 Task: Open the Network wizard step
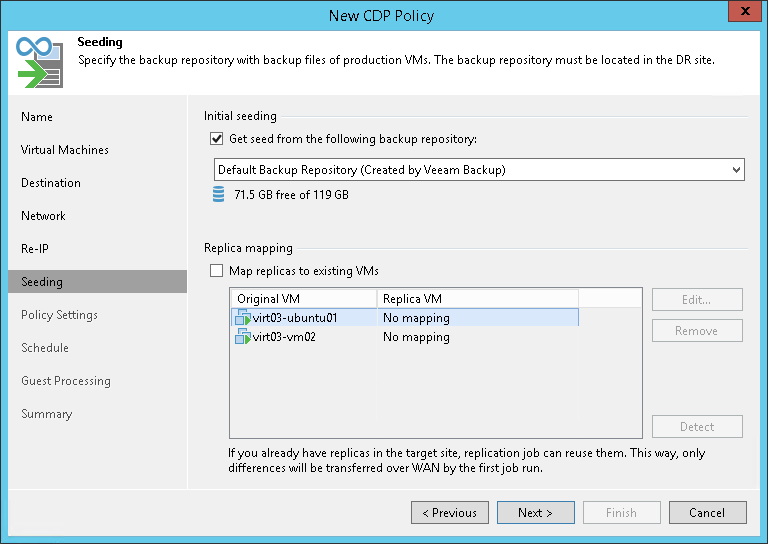click(x=43, y=216)
